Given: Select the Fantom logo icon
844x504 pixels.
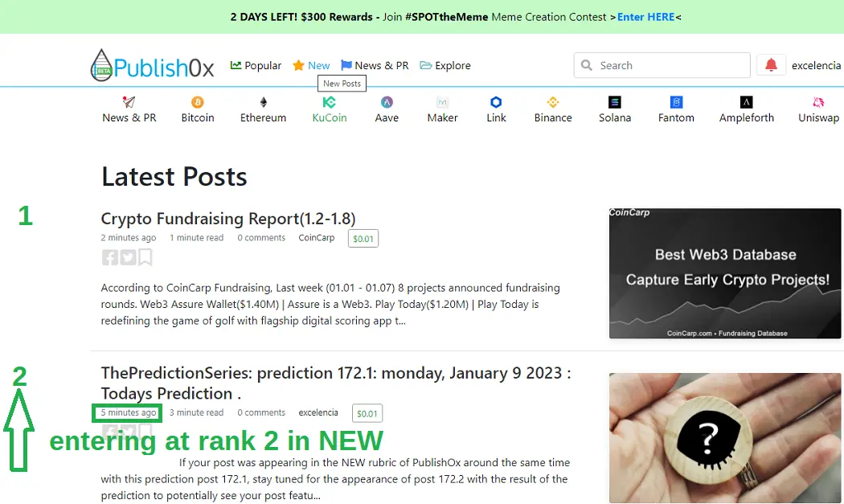Looking at the screenshot, I should [x=676, y=102].
